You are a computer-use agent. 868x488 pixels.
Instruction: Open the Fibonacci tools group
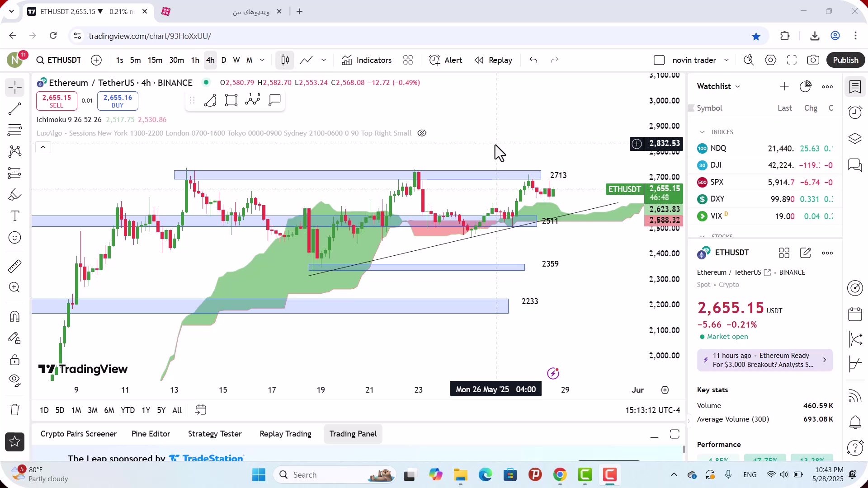pyautogui.click(x=14, y=130)
